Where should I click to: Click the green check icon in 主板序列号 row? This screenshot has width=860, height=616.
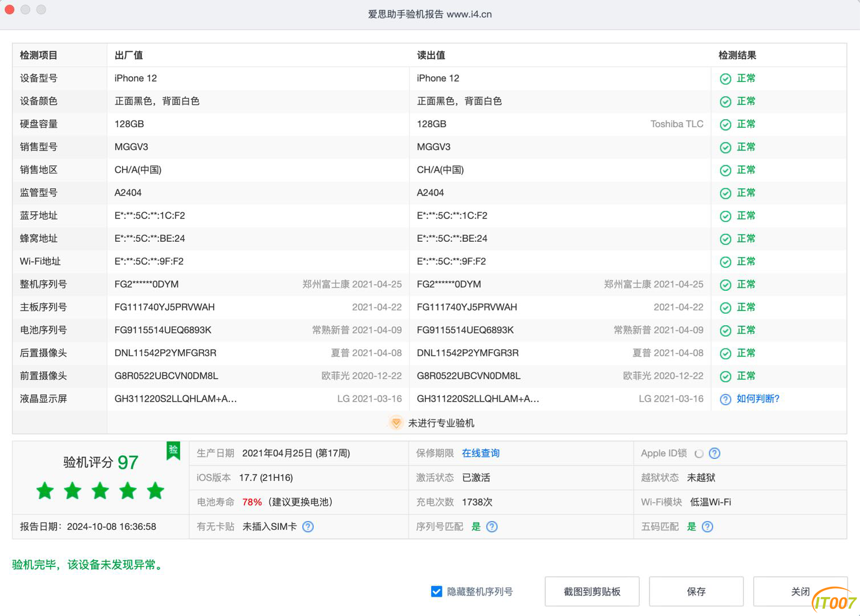click(725, 307)
